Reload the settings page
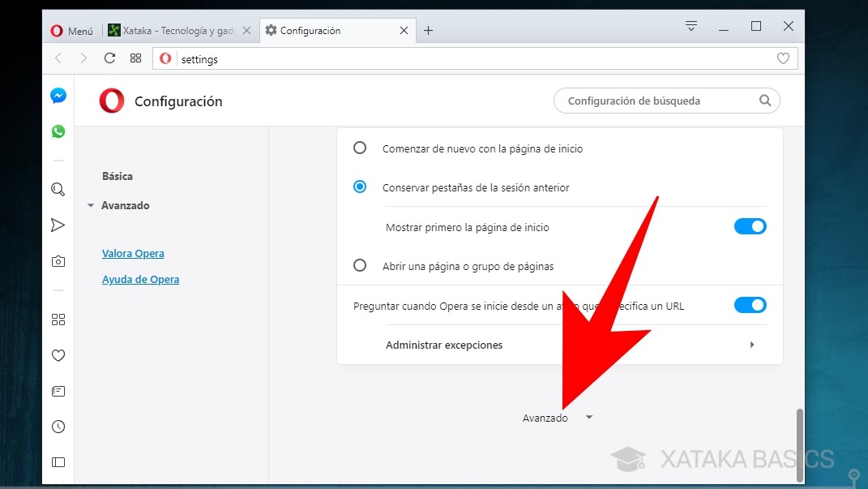Viewport: 868px width, 489px height. point(109,58)
